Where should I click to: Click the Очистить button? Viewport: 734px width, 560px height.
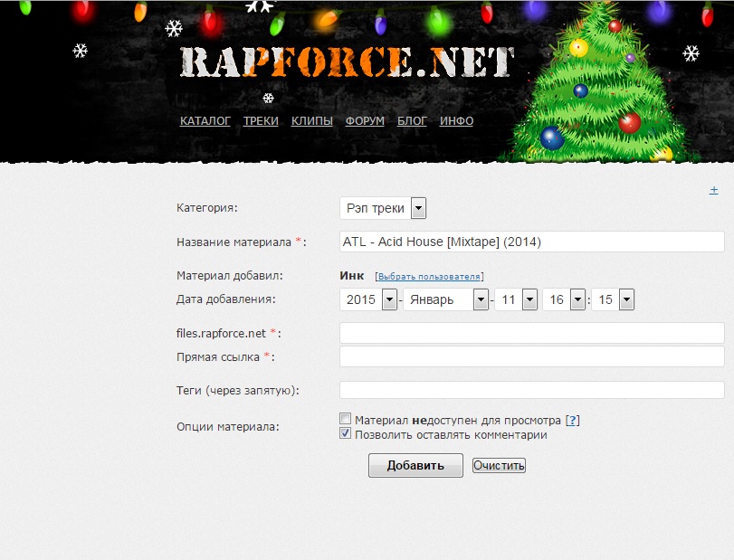(x=499, y=466)
